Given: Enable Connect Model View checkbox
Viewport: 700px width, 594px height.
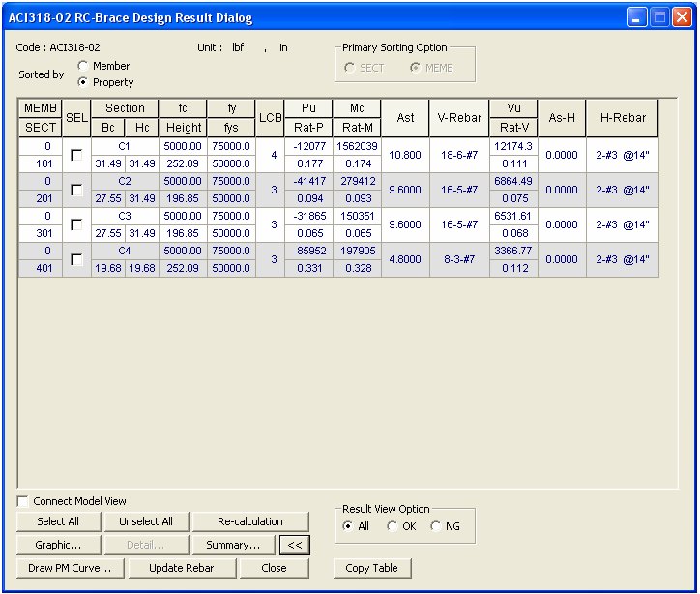Looking at the screenshot, I should pyautogui.click(x=23, y=501).
